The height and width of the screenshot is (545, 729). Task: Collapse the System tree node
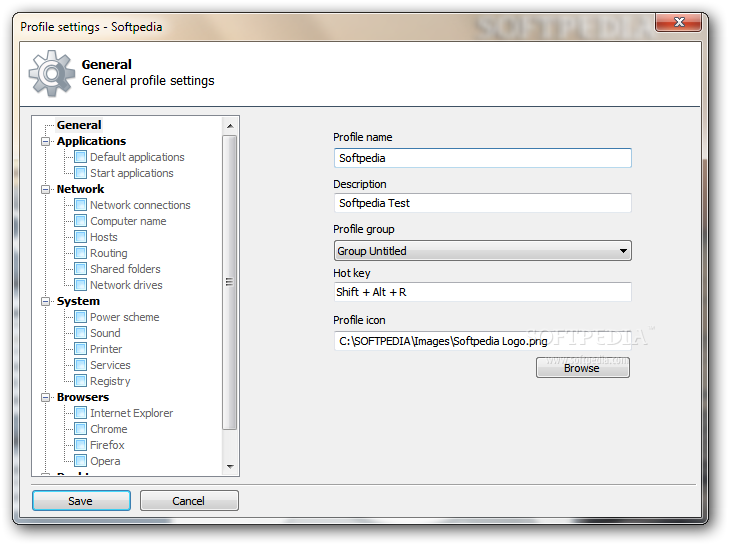[46, 301]
